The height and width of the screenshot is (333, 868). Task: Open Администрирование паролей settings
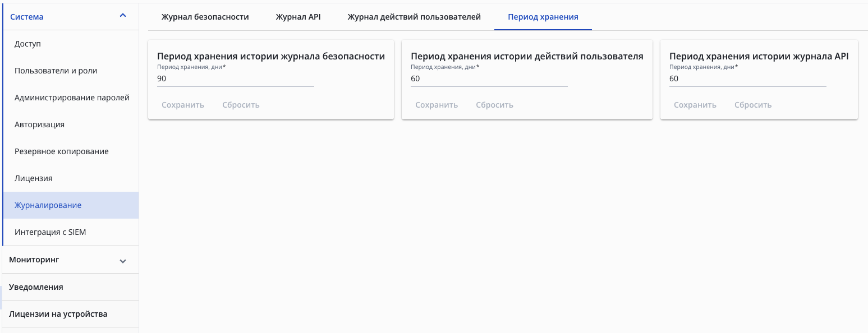coord(72,98)
